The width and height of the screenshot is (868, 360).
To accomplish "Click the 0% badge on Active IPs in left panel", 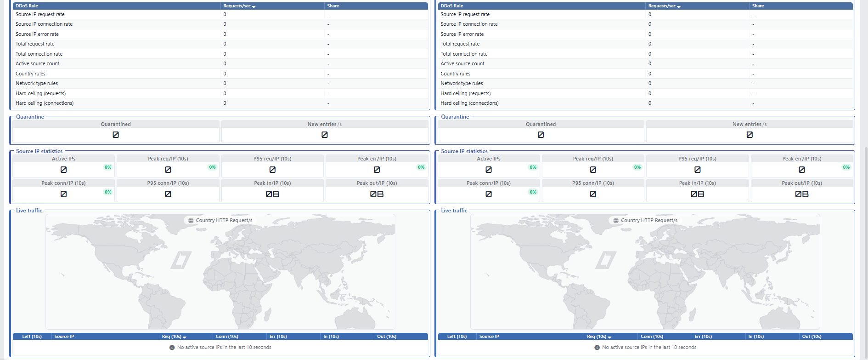I will [x=108, y=167].
